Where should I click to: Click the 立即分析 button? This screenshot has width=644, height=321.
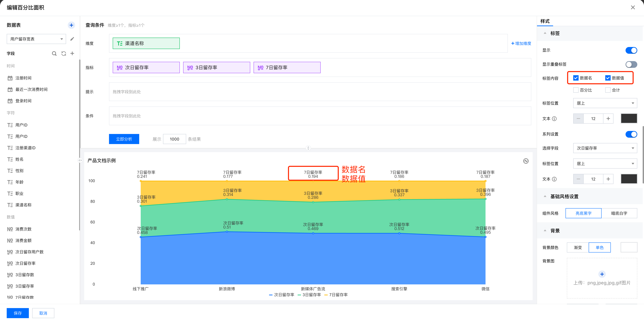pyautogui.click(x=124, y=139)
